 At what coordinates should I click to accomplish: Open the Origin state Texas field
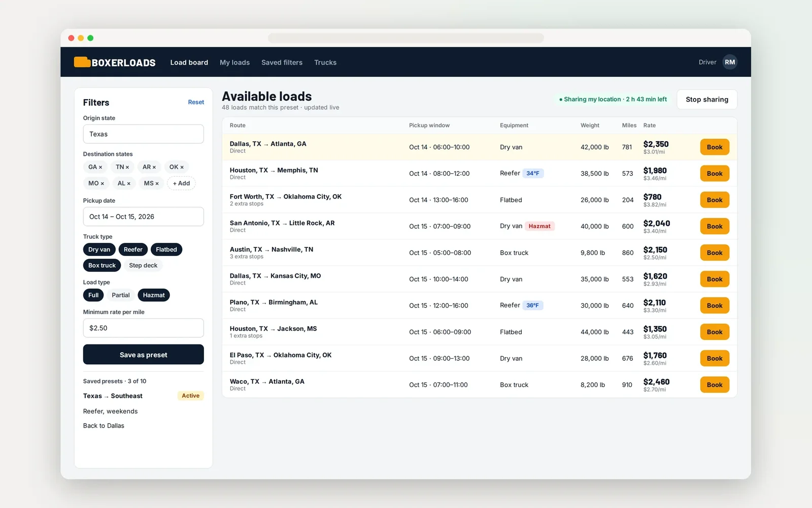144,134
